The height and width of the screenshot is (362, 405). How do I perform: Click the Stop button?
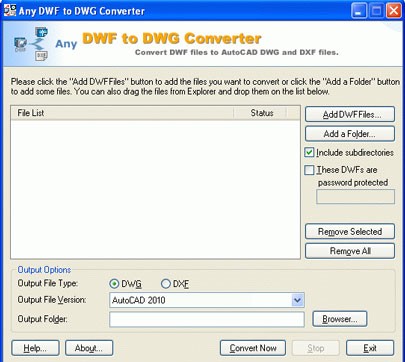[x=316, y=348]
